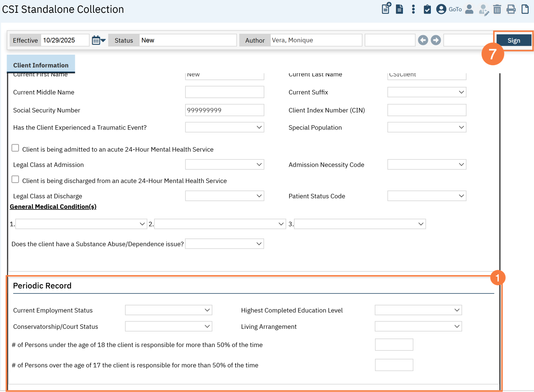Click the General Medical Condition(s) link

point(53,207)
